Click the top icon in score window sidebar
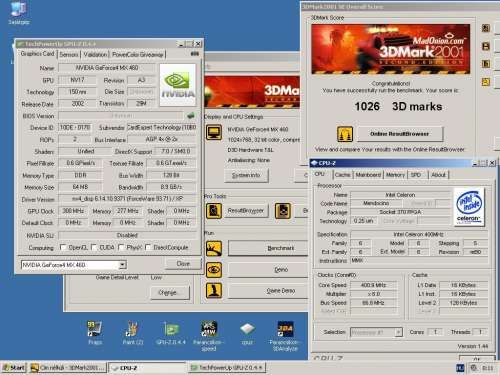The image size is (500, 375). click(486, 28)
